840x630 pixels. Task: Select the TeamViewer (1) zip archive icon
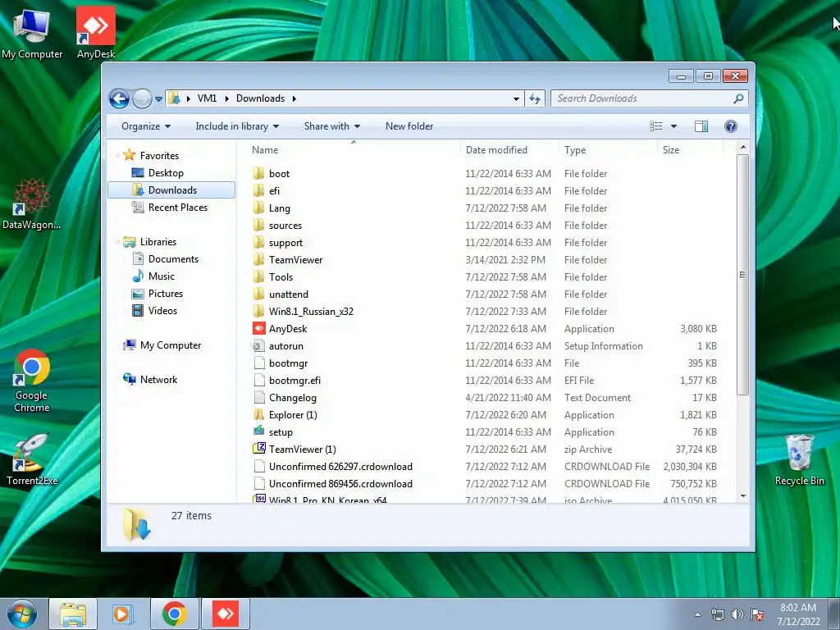[258, 449]
